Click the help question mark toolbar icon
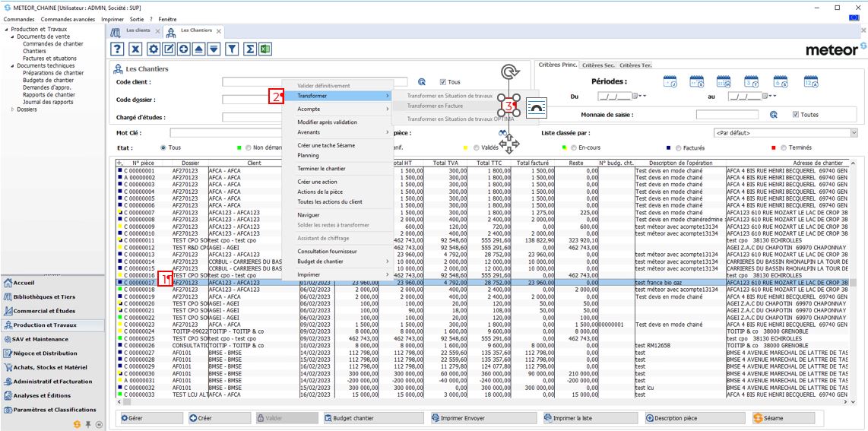Viewport: 868px width, 431px height. click(x=117, y=49)
